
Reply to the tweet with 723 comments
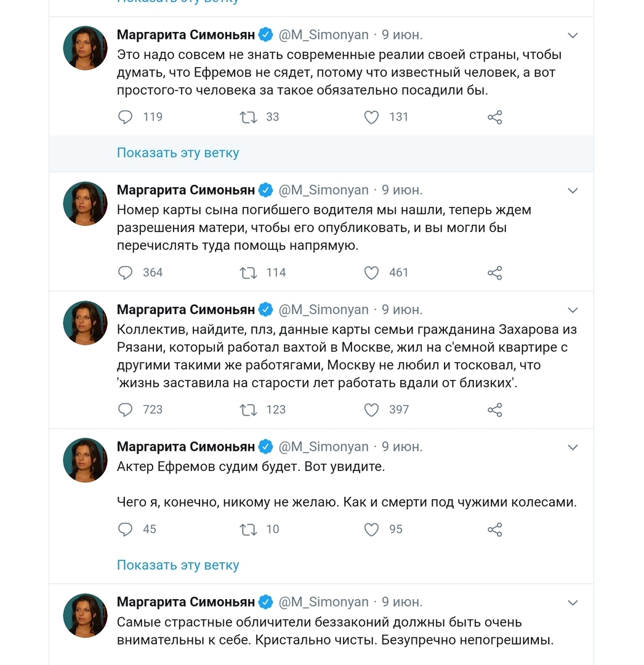point(125,410)
